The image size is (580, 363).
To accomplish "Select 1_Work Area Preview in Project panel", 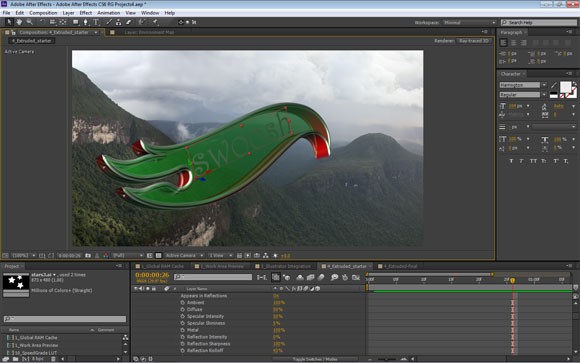I will (x=36, y=345).
